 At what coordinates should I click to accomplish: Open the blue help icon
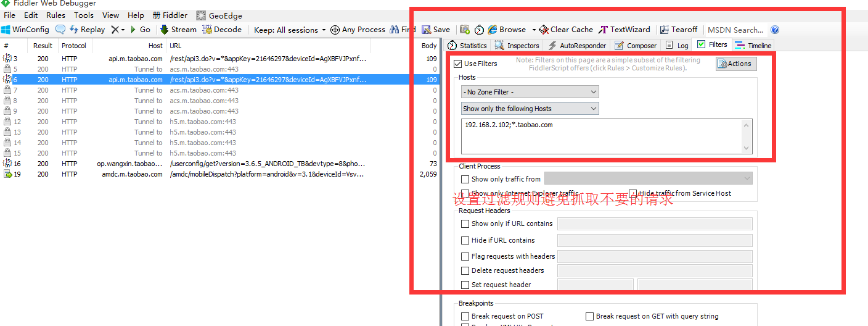[775, 30]
